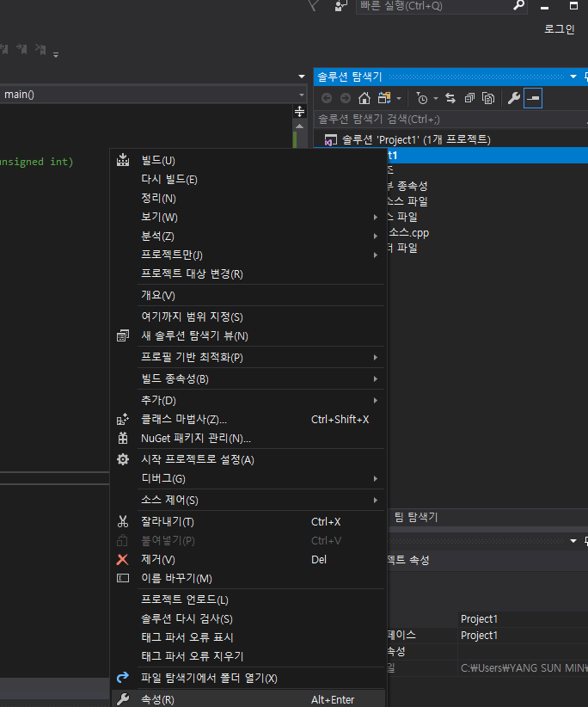Viewport: 588px width, 707px height.
Task: Click blue arrow icon for 파일 탐색기에서 폴더 열기(X)
Action: pyautogui.click(x=123, y=677)
